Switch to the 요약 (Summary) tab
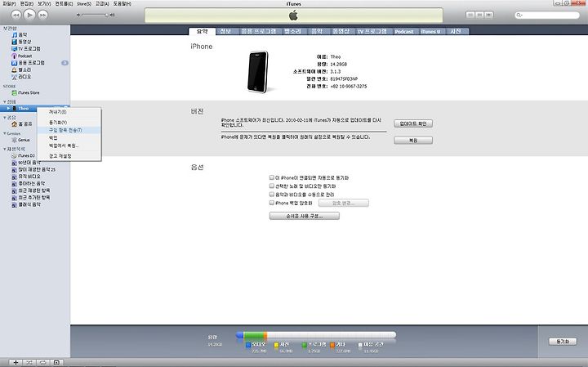Image resolution: width=588 pixels, height=367 pixels. point(203,31)
